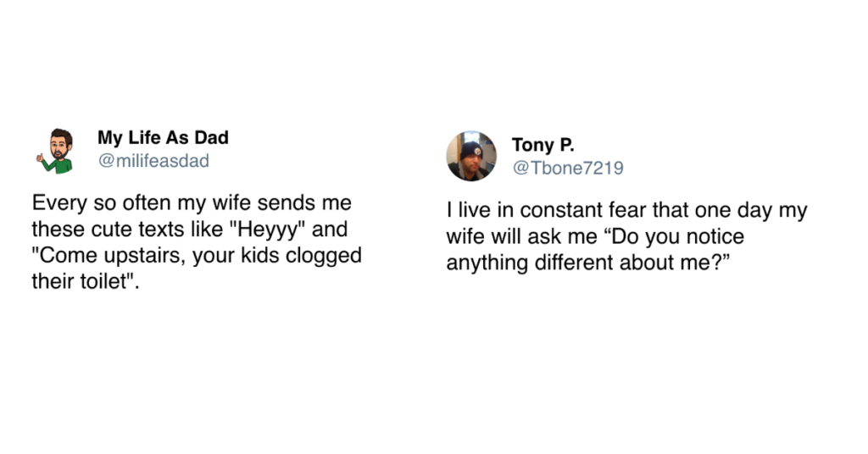
Task: Click "Every so often my wife sends me" line
Action: click(192, 203)
